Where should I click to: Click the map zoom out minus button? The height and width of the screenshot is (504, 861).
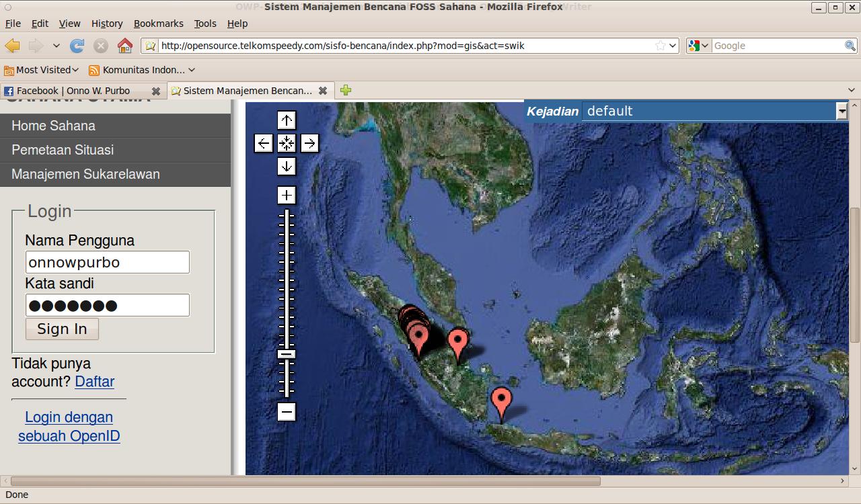point(287,411)
